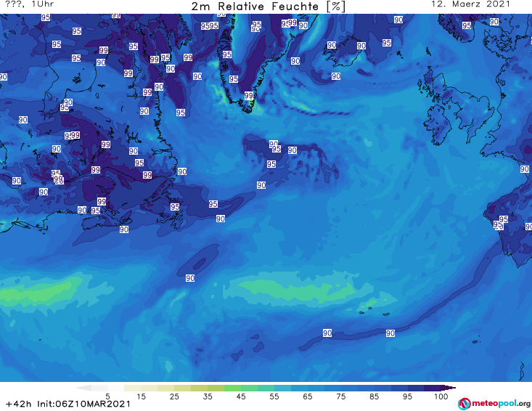Pick the bright green swatch right of 45 mark
This screenshot has height=411, width=532.
249,388
